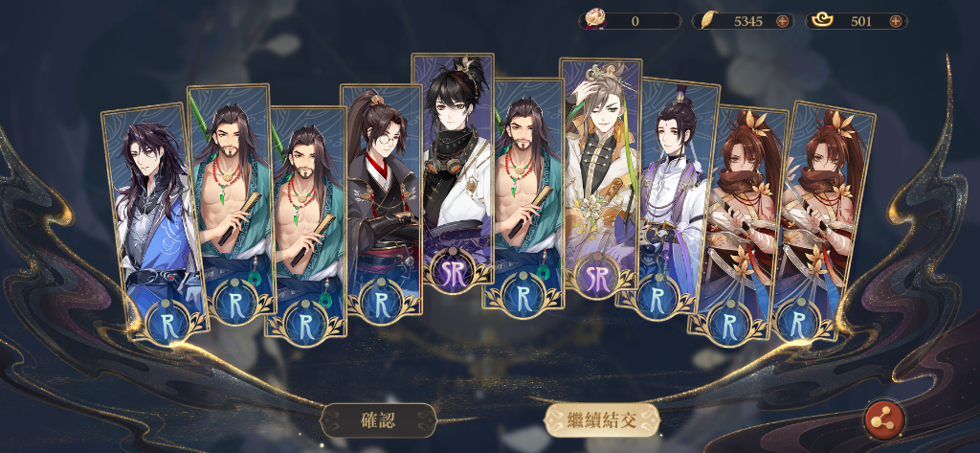The width and height of the screenshot is (980, 453).
Task: Click the red share icon
Action: (883, 419)
